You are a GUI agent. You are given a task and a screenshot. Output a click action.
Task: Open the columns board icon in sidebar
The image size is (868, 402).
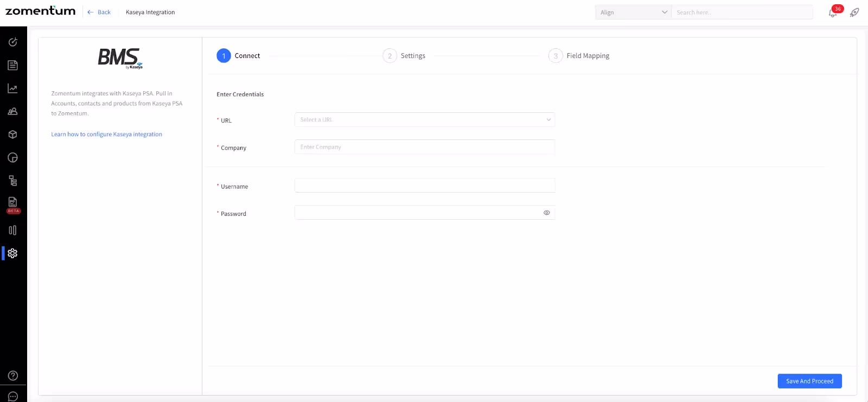click(13, 230)
